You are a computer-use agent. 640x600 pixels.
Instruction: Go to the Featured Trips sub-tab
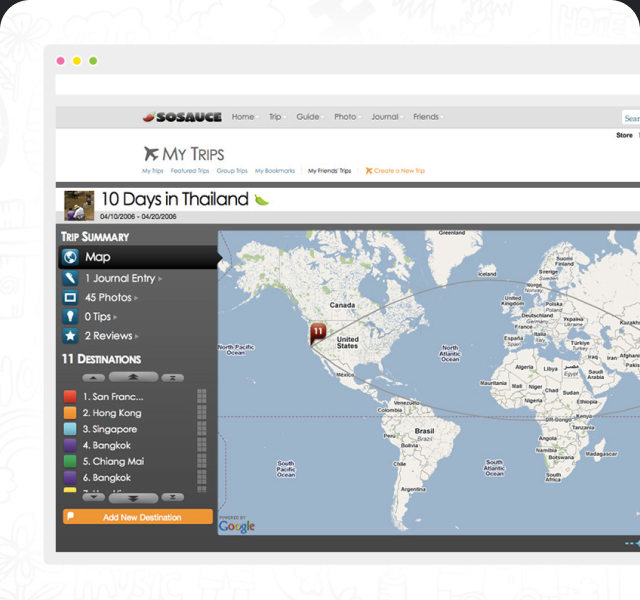click(190, 171)
